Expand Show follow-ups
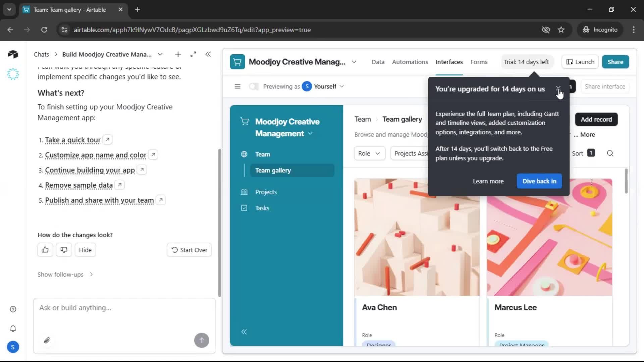Viewport: 644px width, 362px height. [x=65, y=274]
